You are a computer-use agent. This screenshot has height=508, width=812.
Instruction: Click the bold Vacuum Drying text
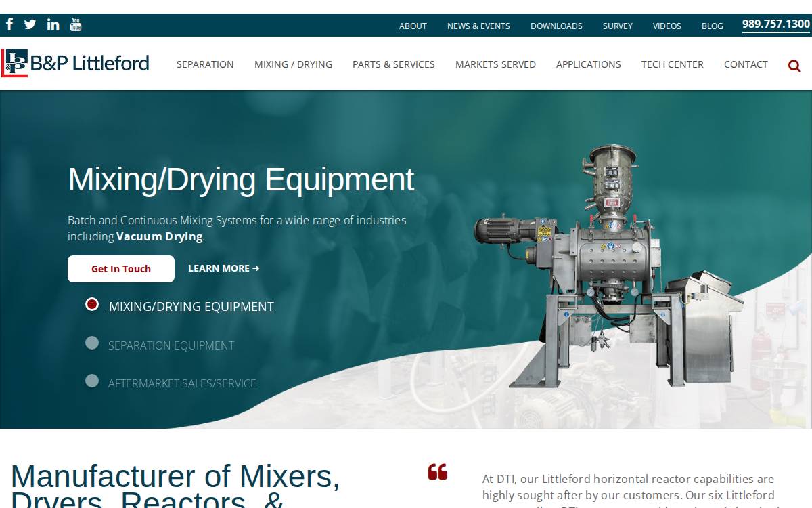click(x=160, y=236)
